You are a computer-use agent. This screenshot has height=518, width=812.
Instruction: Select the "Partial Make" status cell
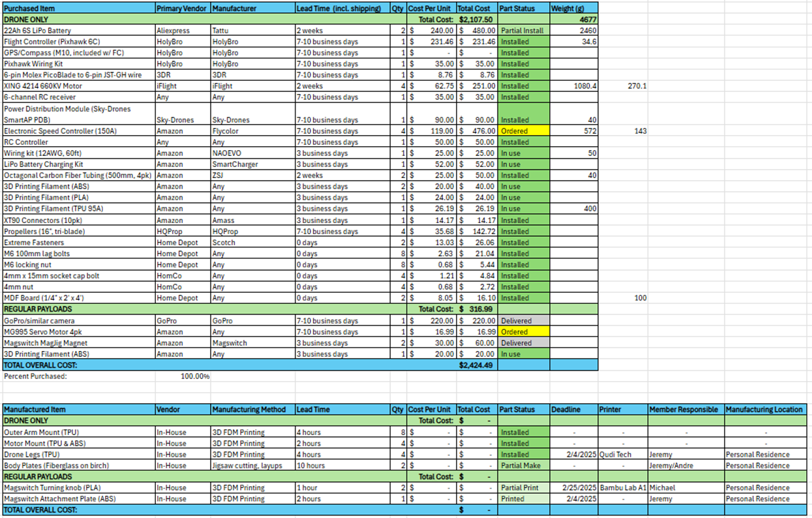[x=523, y=466]
